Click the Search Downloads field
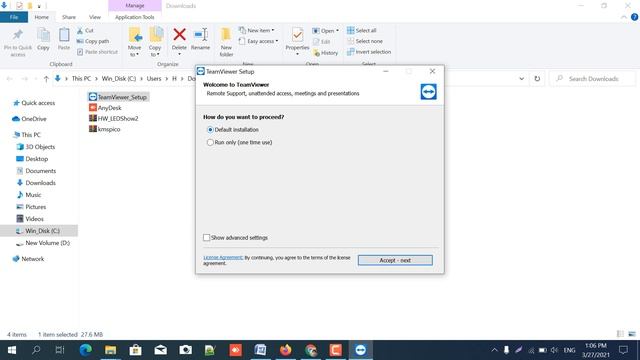The image size is (640, 360). [593, 79]
